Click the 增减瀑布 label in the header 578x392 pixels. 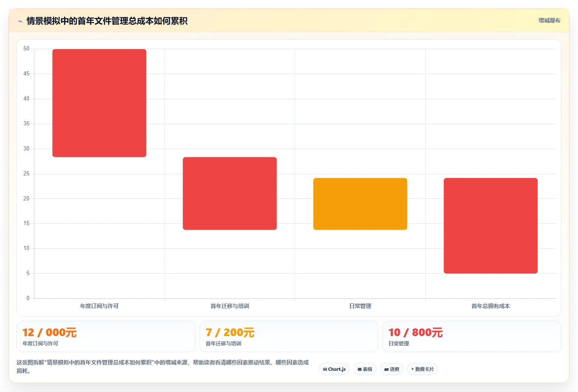point(549,20)
